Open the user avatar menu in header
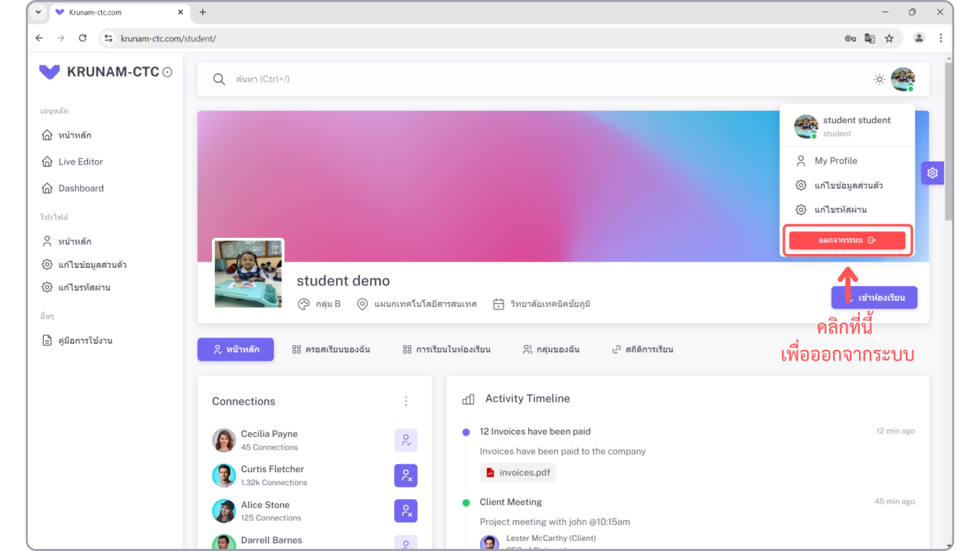Viewport: 980px width, 551px height. click(x=903, y=80)
